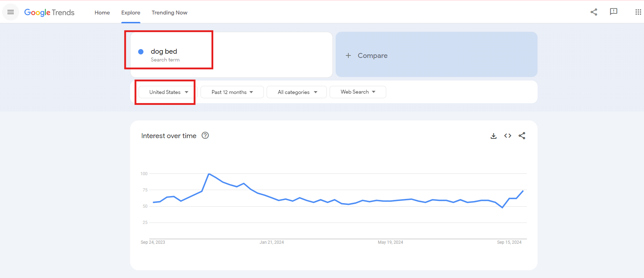Screen dimensions: 644x278
Task: Click the 'Interest over time' heading
Action: click(169, 136)
